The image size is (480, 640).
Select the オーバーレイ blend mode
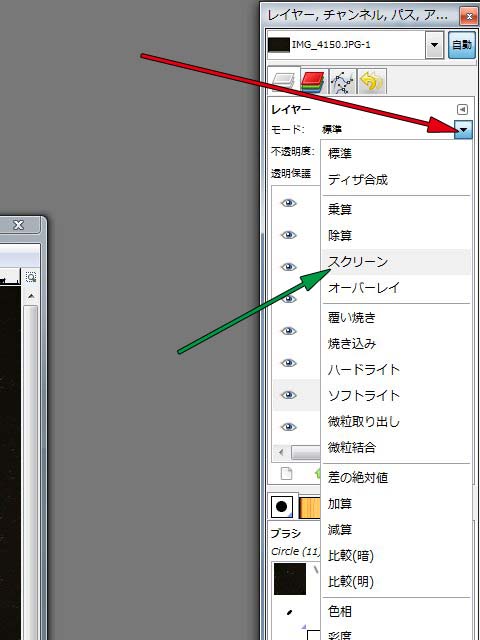point(396,288)
